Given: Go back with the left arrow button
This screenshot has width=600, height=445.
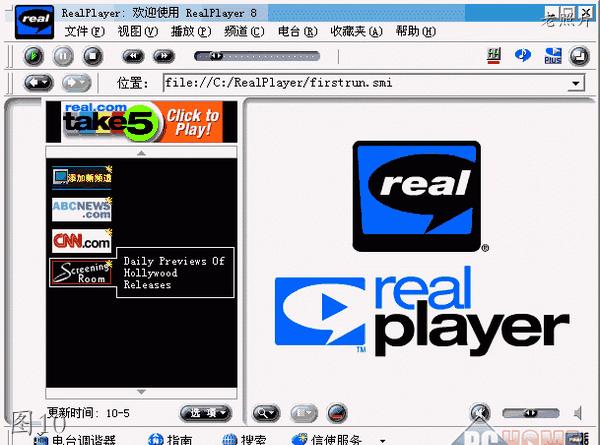Looking at the screenshot, I should [x=39, y=83].
